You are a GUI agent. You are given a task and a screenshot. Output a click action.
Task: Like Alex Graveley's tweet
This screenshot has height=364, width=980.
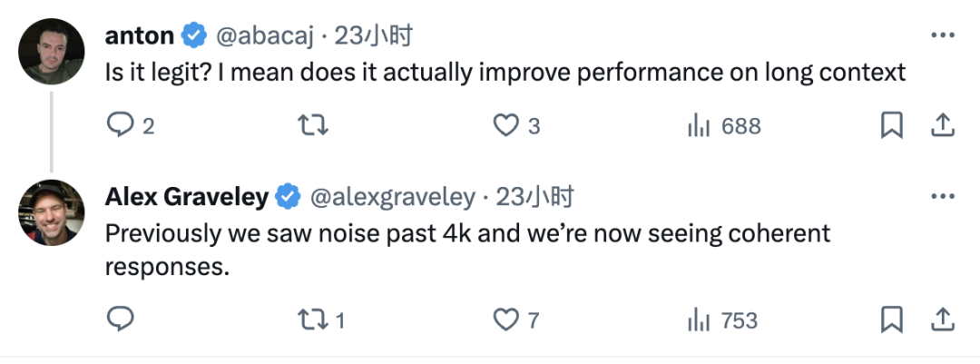505,319
